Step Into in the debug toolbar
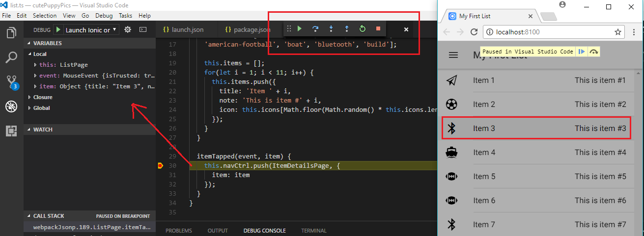Viewport: 644px width, 236px height. (x=331, y=29)
